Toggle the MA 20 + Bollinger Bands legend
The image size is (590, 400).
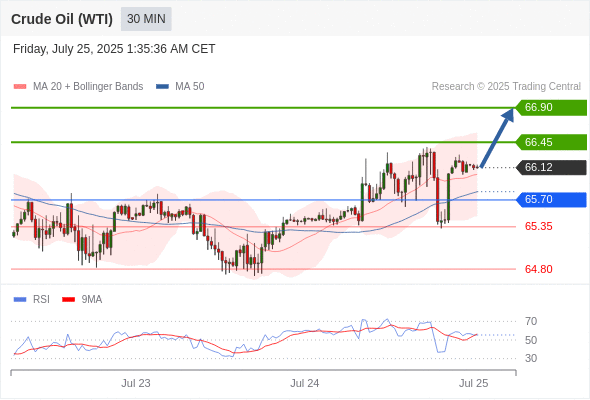click(x=78, y=87)
